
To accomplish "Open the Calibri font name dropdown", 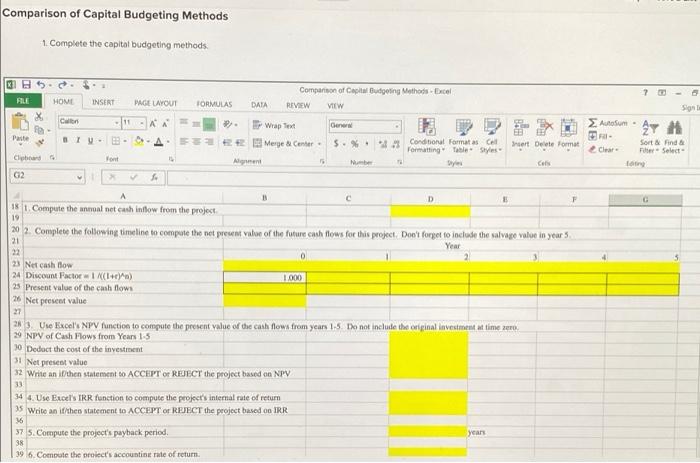I will click(117, 122).
